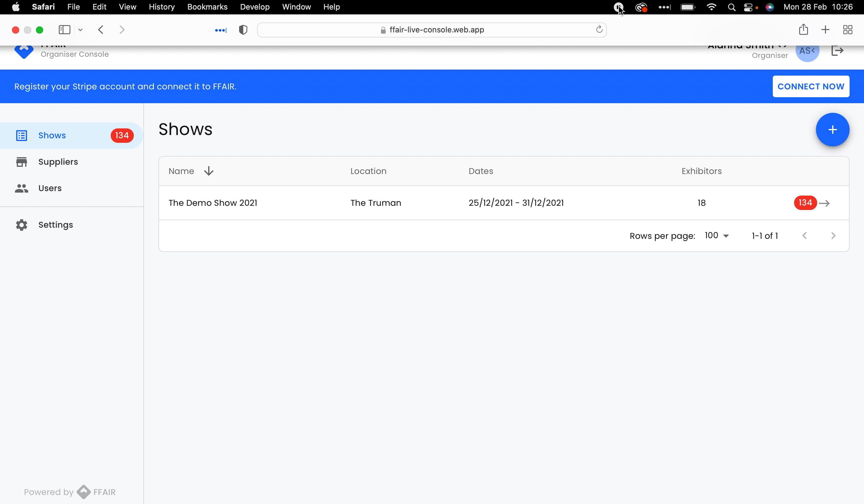This screenshot has width=864, height=504.
Task: Click the logout icon in header
Action: coord(837,51)
